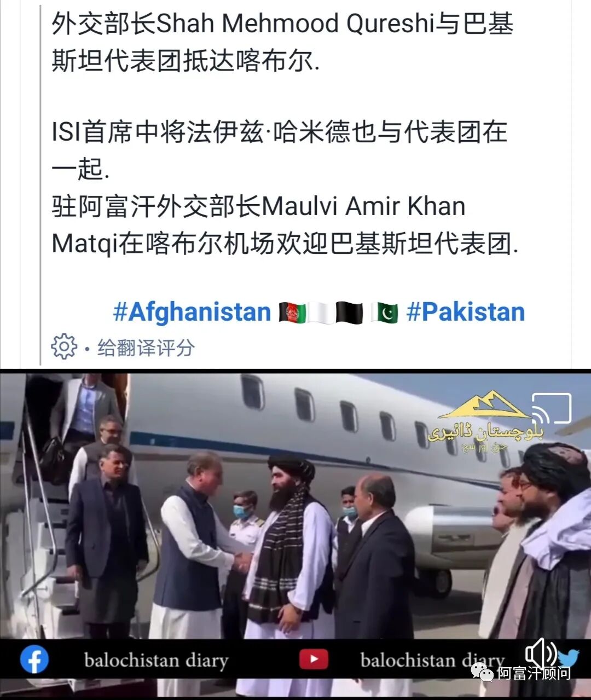The height and width of the screenshot is (700, 591).
Task: Open the #Pakistan hashtag
Action: point(466,312)
